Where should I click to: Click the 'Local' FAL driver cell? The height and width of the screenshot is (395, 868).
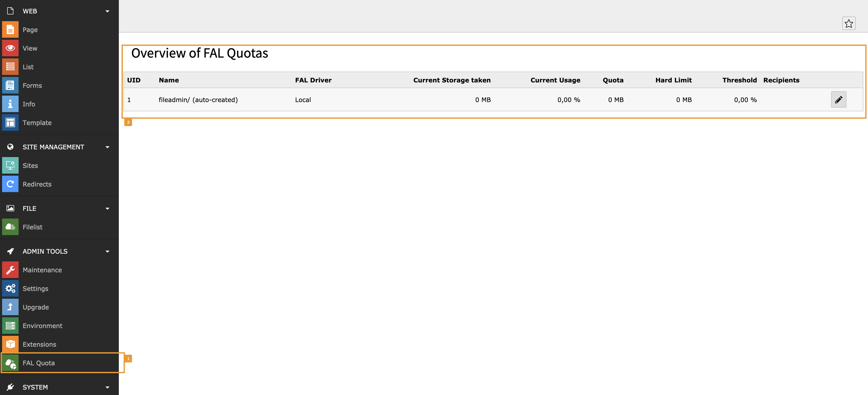(303, 100)
